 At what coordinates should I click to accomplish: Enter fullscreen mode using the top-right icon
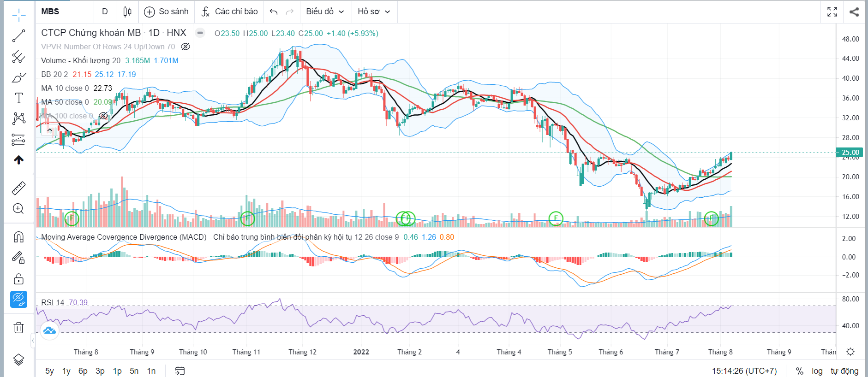832,12
